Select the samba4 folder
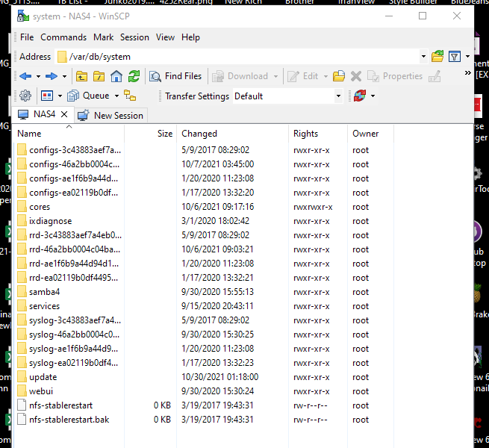The image size is (489, 448). pos(45,292)
